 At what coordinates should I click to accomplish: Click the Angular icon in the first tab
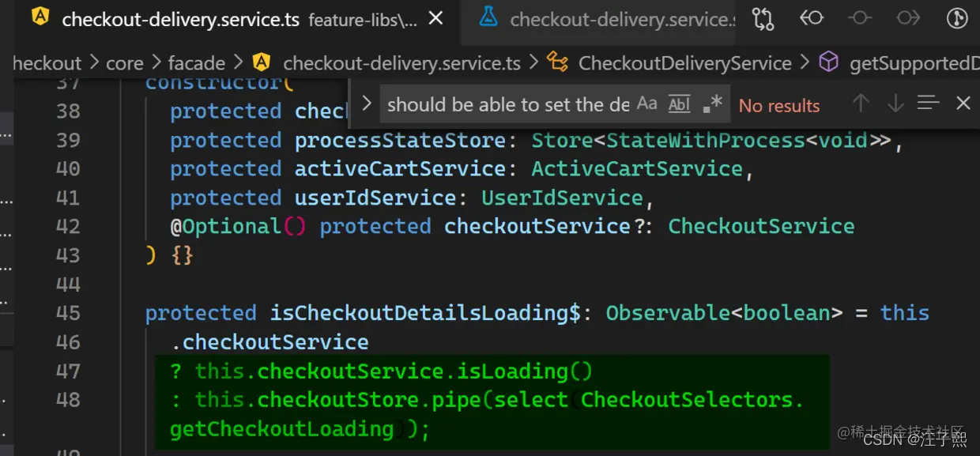40,18
